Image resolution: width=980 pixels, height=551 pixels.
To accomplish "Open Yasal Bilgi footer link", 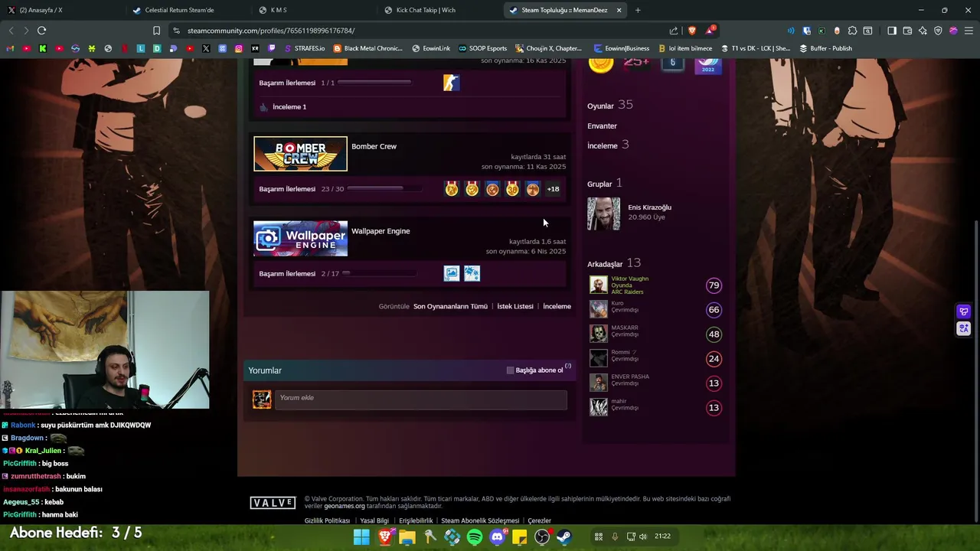I will [x=374, y=520].
